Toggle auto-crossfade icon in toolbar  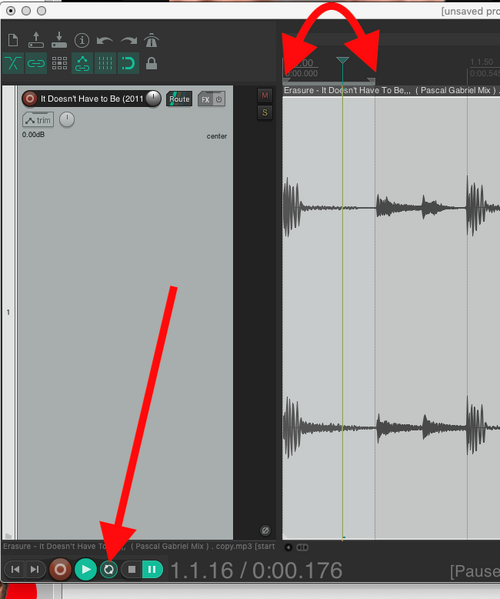(x=13, y=63)
